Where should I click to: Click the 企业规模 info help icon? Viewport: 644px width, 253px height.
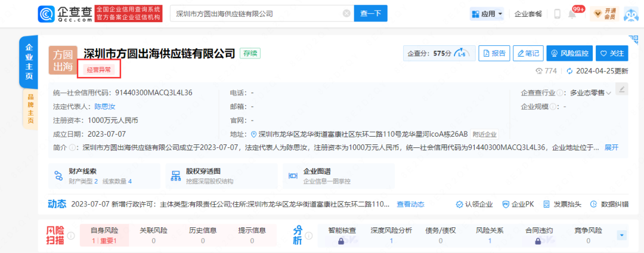553,107
